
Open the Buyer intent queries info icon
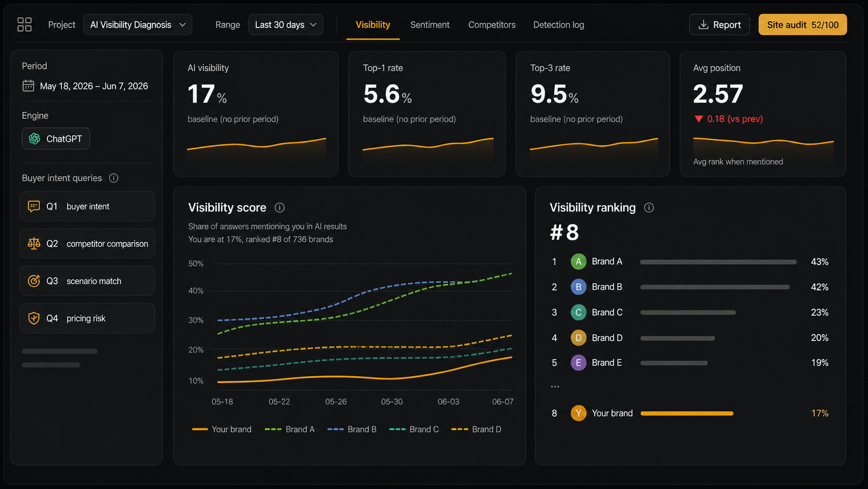[114, 178]
